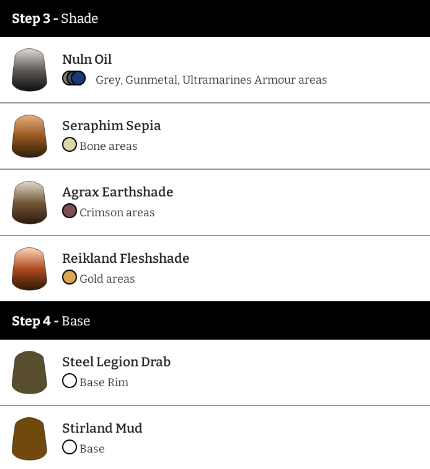Select the crimson swatch circle
The width and height of the screenshot is (430, 469).
tap(69, 211)
